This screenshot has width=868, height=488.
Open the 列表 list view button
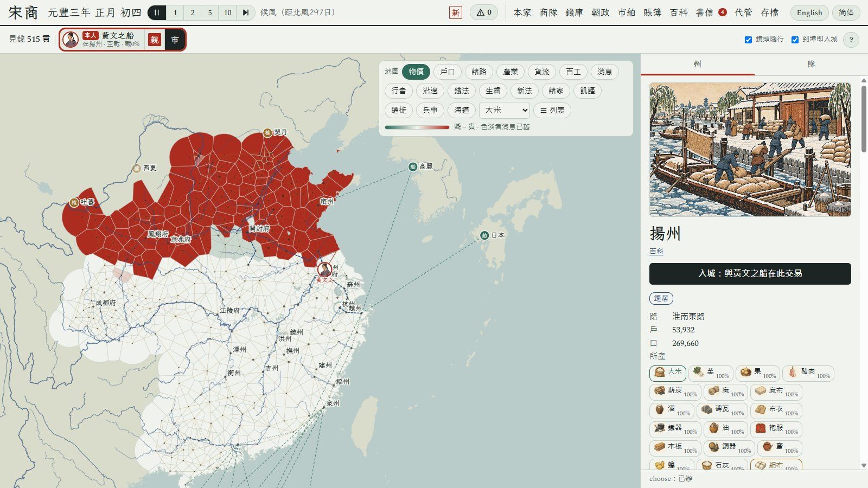552,110
